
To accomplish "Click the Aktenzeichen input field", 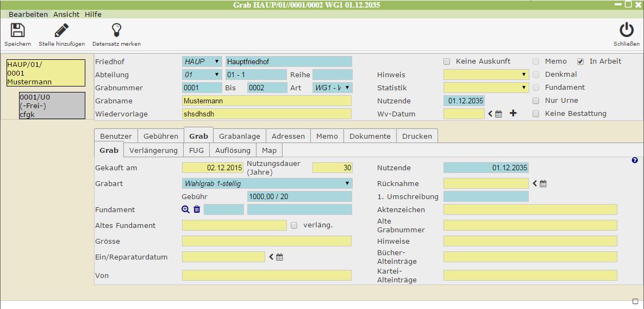I will tap(530, 209).
